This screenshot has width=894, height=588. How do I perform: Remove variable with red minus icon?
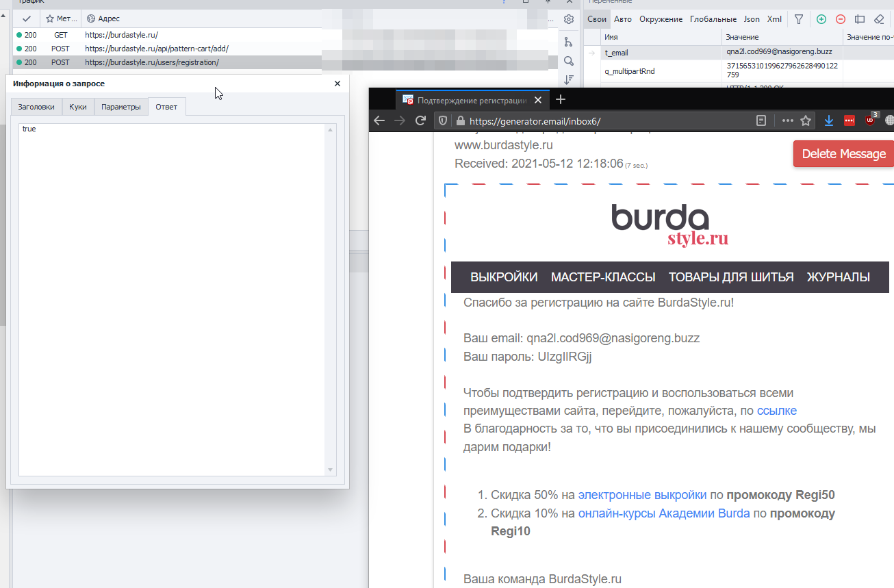841,19
